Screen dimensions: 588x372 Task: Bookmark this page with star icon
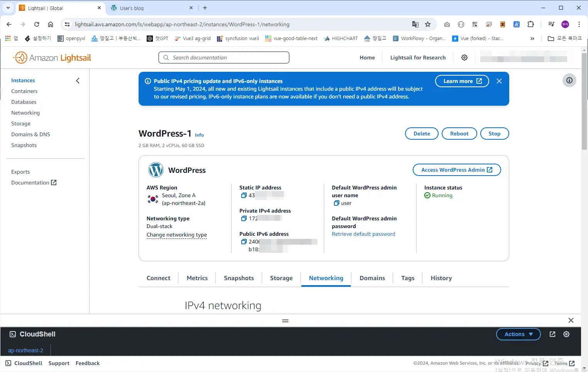point(428,24)
